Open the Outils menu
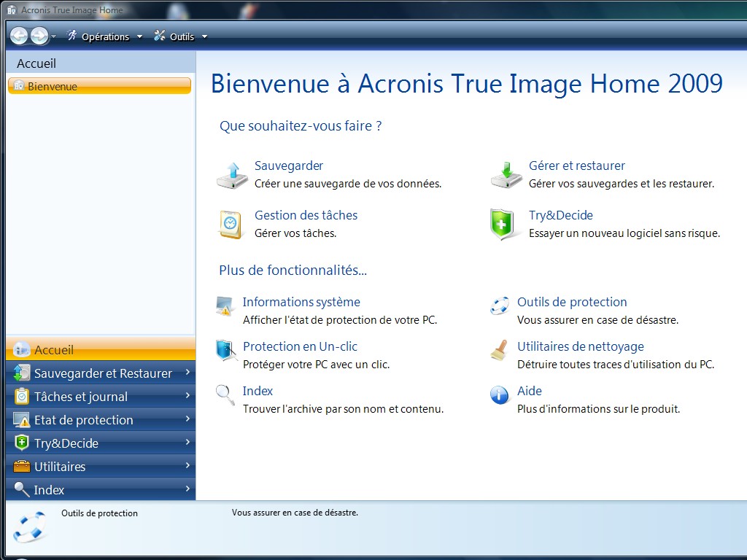 click(182, 36)
